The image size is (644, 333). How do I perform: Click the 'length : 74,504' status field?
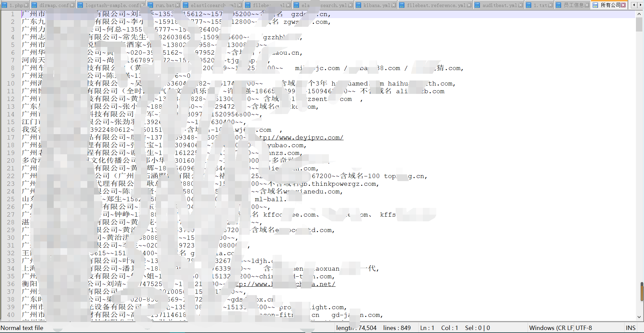pos(356,328)
